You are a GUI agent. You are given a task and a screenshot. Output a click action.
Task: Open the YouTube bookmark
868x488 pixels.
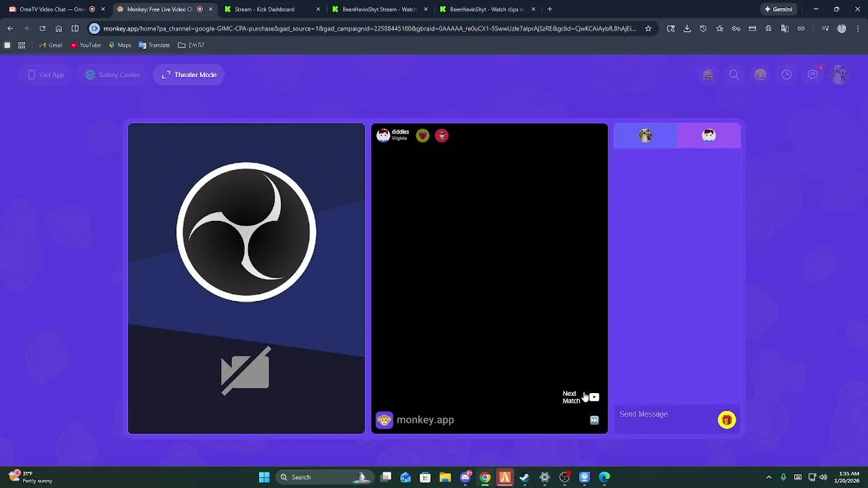tap(85, 45)
